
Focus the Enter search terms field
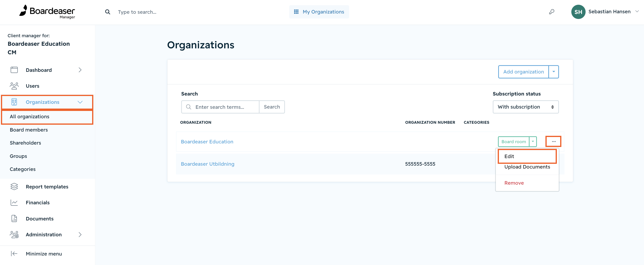(220, 107)
